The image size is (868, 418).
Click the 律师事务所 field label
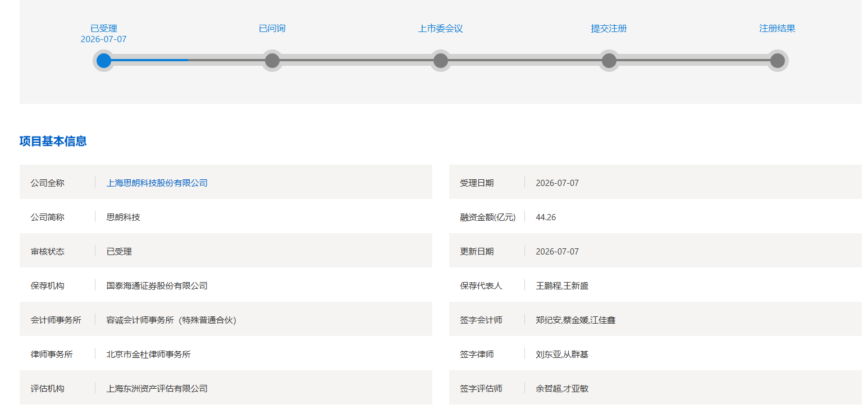pos(52,355)
